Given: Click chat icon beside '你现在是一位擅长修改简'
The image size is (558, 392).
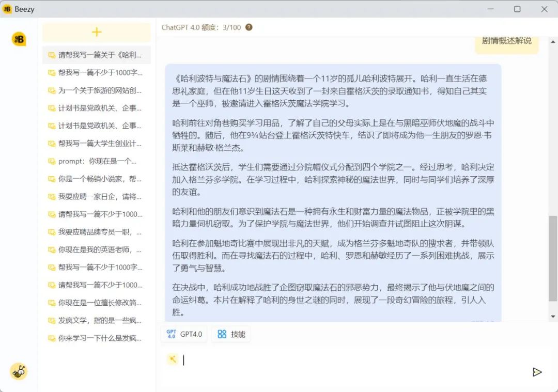Looking at the screenshot, I should click(x=52, y=303).
